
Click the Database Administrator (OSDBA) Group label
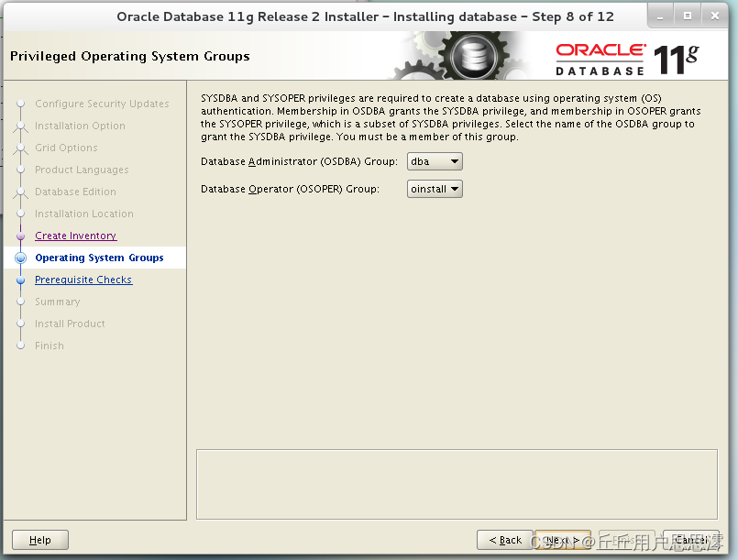pyautogui.click(x=299, y=161)
